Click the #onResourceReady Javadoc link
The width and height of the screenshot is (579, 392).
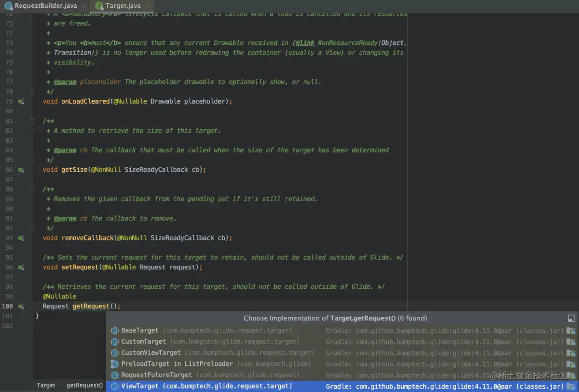click(x=349, y=43)
